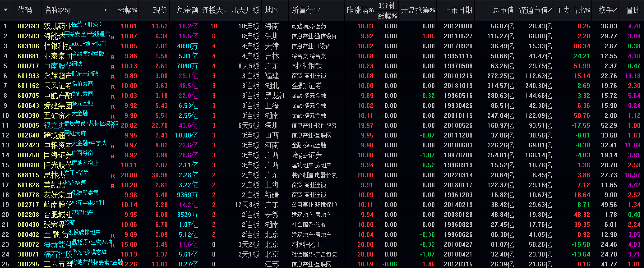Click the 3分钟涨幅% column header

(387, 11)
